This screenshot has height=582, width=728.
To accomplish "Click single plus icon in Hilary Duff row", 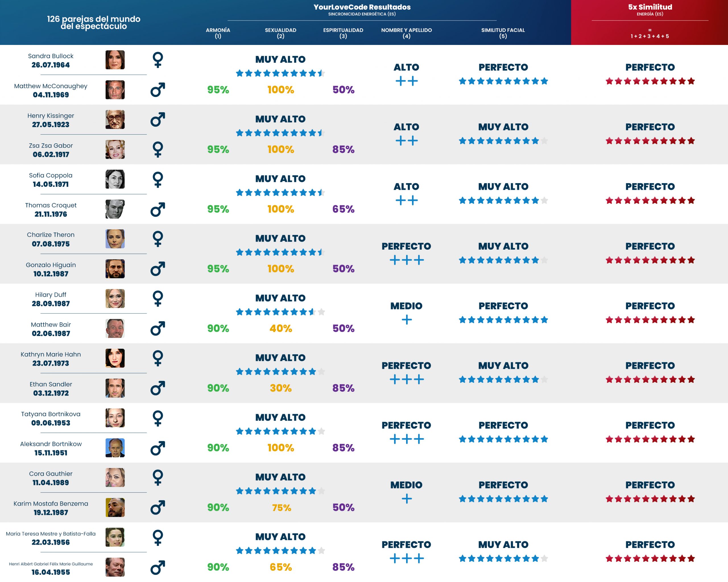I will coord(407,319).
